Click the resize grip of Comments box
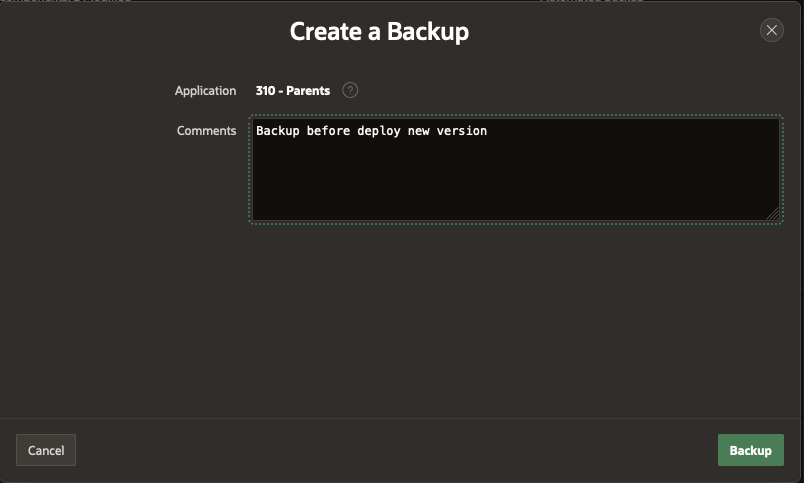 pos(772,213)
